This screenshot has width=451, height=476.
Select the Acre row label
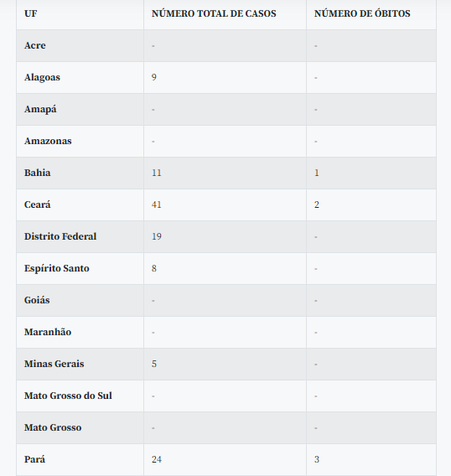(35, 45)
